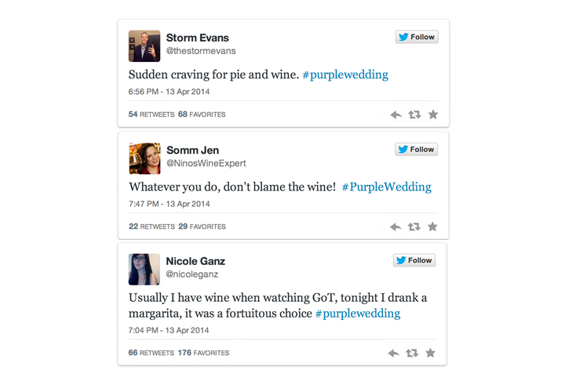This screenshot has width=565, height=392.
Task: Open the @NinosWineExpert handle
Action: [206, 163]
